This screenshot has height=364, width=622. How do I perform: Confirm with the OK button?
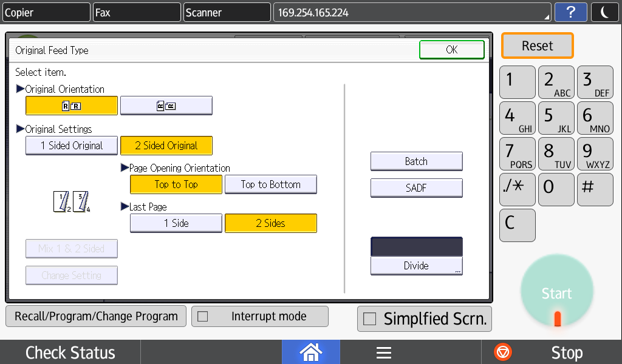pos(451,50)
